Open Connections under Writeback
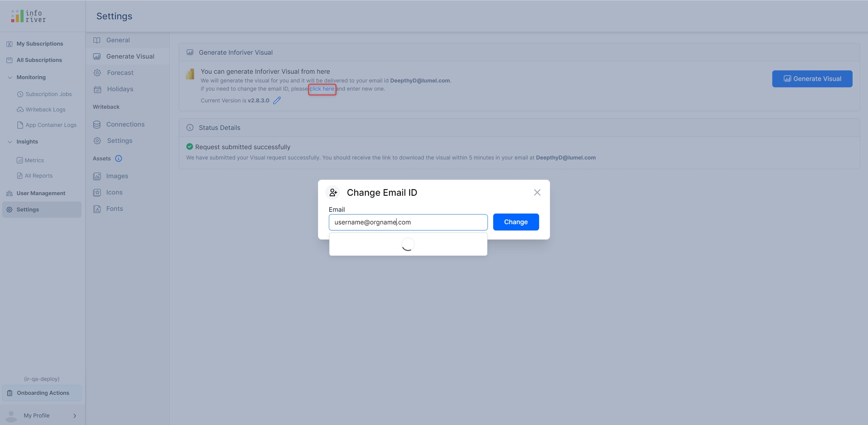 tap(125, 124)
